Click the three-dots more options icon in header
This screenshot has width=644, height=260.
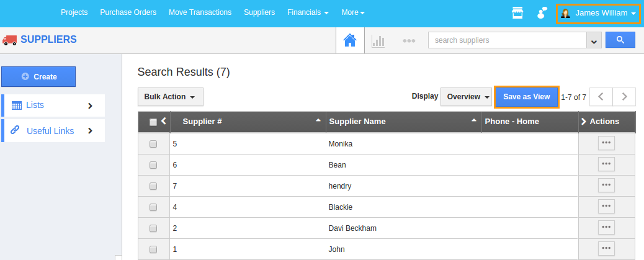408,41
